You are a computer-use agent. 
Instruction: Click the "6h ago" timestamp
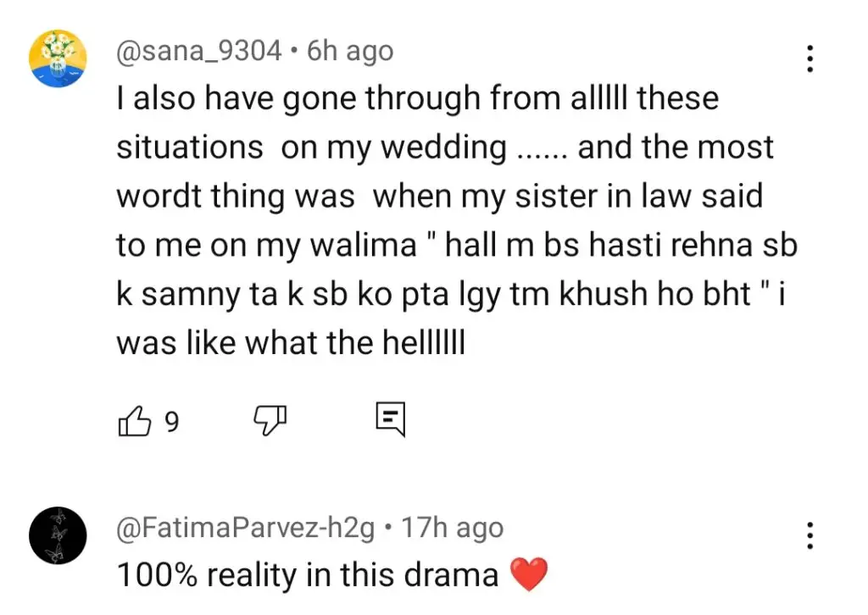(x=350, y=51)
